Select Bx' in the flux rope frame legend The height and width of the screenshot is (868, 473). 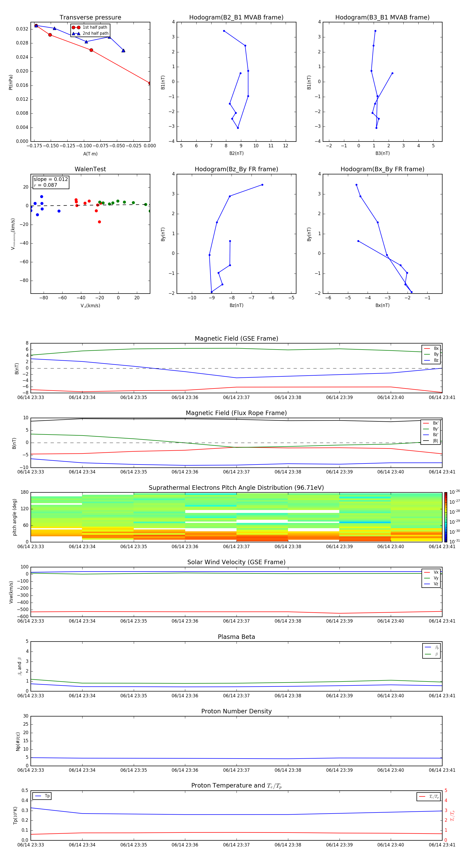click(431, 423)
